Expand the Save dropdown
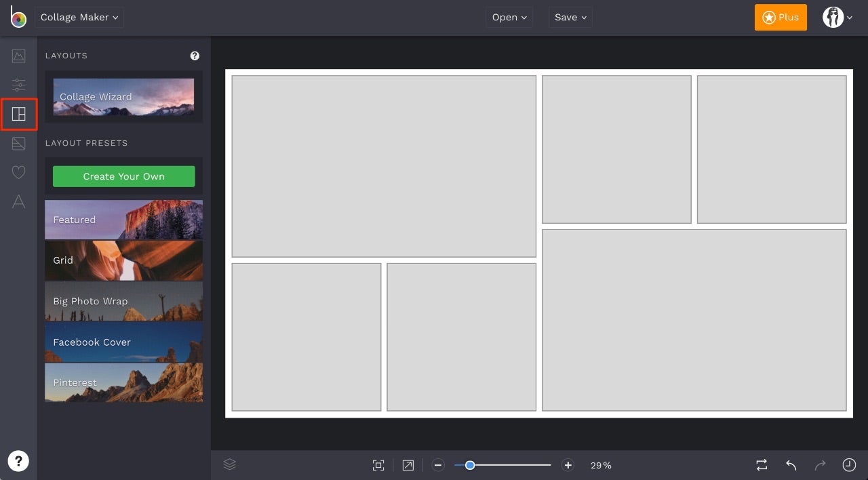The width and height of the screenshot is (868, 480). click(570, 17)
